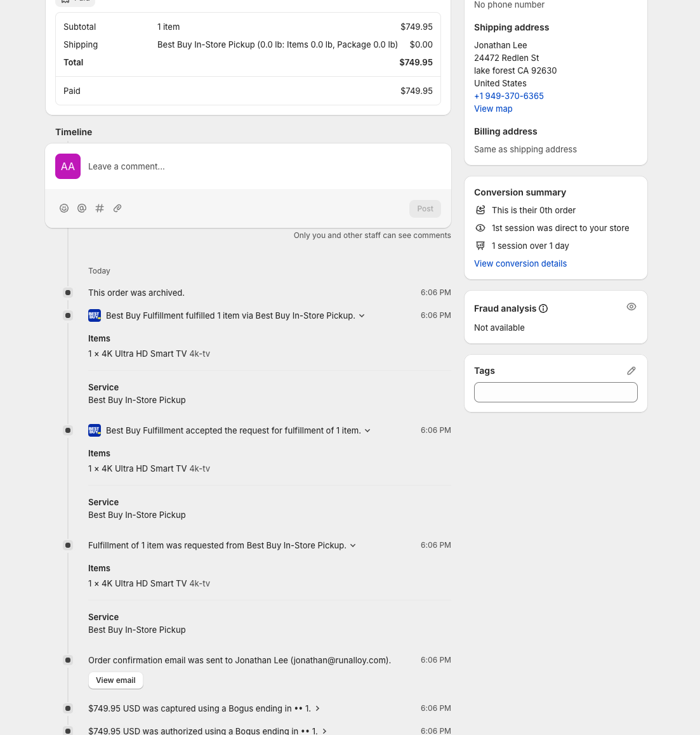The width and height of the screenshot is (700, 735).
Task: Open View email for order confirmation
Action: [x=116, y=680]
